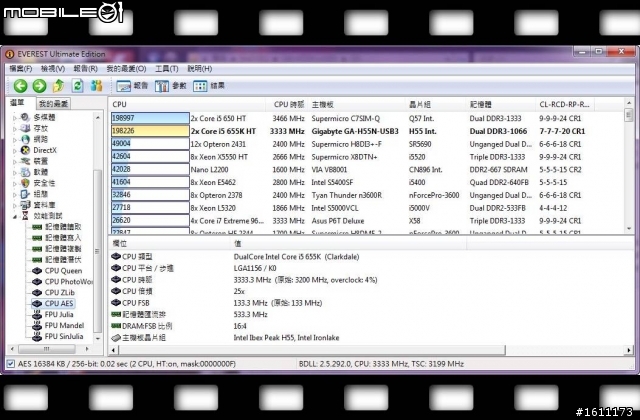The image size is (640, 420).
Task: Click the DualCore Intel Core i5 655K value
Action: pyautogui.click(x=296, y=257)
